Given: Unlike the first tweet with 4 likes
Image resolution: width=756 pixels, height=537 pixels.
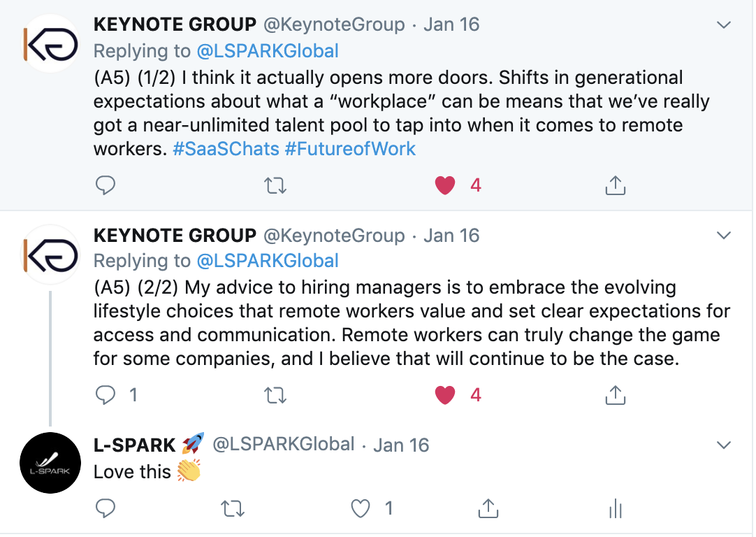Looking at the screenshot, I should pos(445,185).
